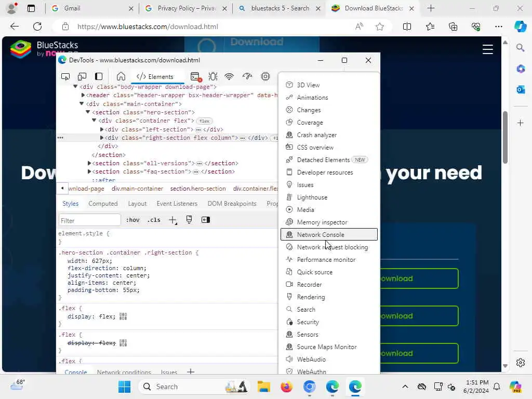Click the section.hero-section breadcrumb
The height and width of the screenshot is (399, 532).
(198, 189)
